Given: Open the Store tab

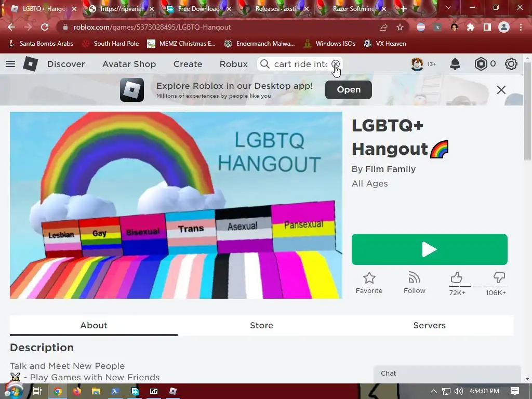Looking at the screenshot, I should pos(262,325).
